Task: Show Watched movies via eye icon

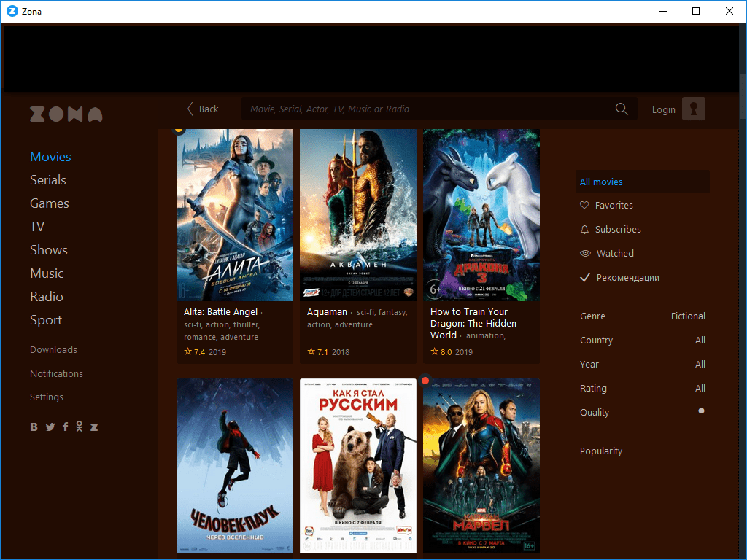Action: pos(584,254)
